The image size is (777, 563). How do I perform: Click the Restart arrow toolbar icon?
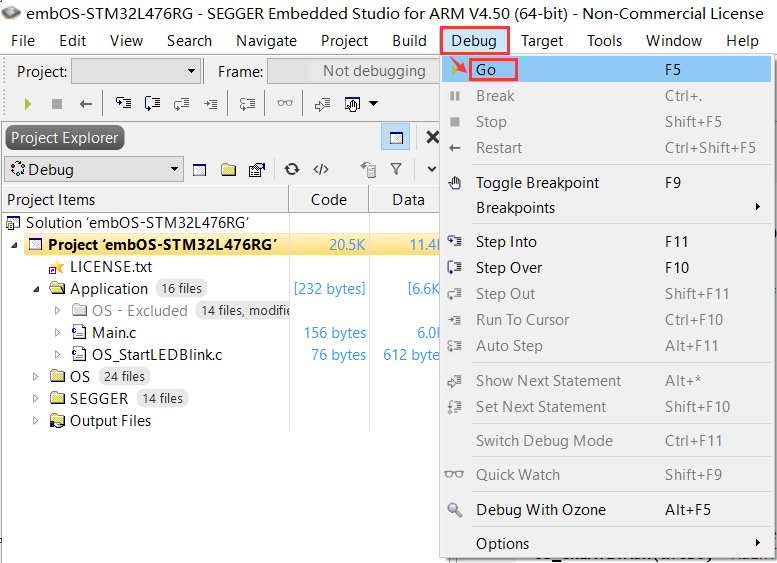[x=86, y=104]
